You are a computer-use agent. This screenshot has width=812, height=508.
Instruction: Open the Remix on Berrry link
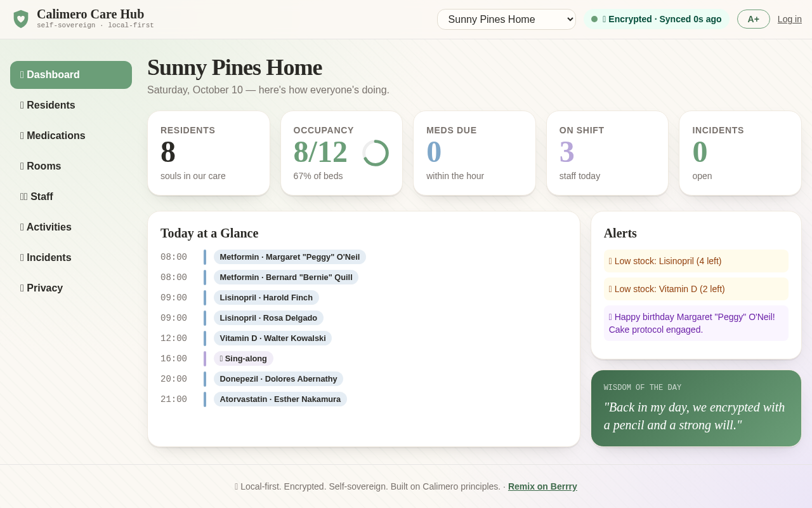coord(542,486)
